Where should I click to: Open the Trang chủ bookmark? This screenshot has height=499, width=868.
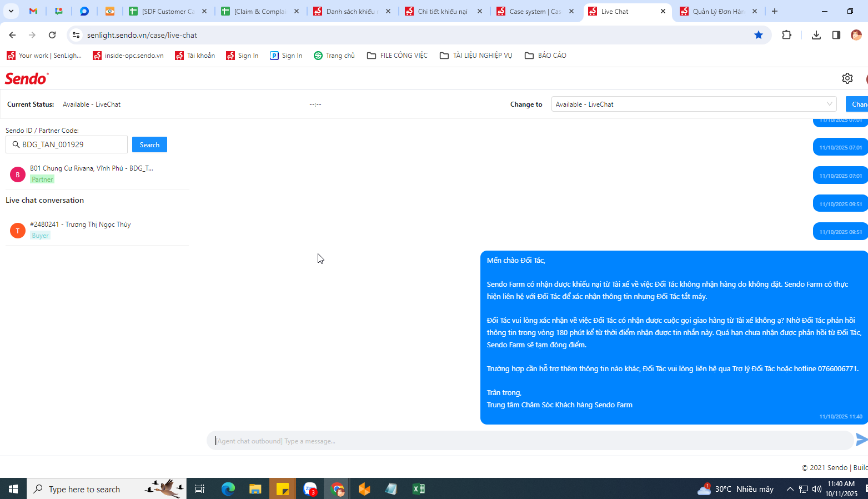coord(334,56)
